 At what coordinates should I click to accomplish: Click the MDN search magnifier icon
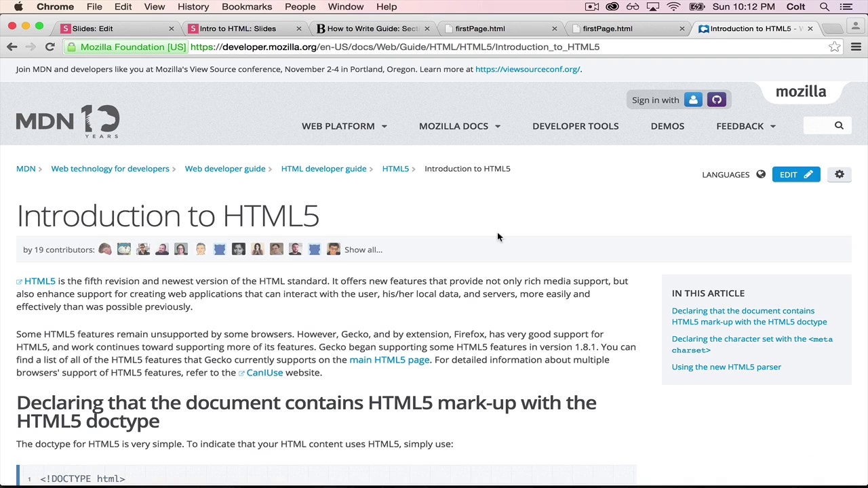coord(839,125)
